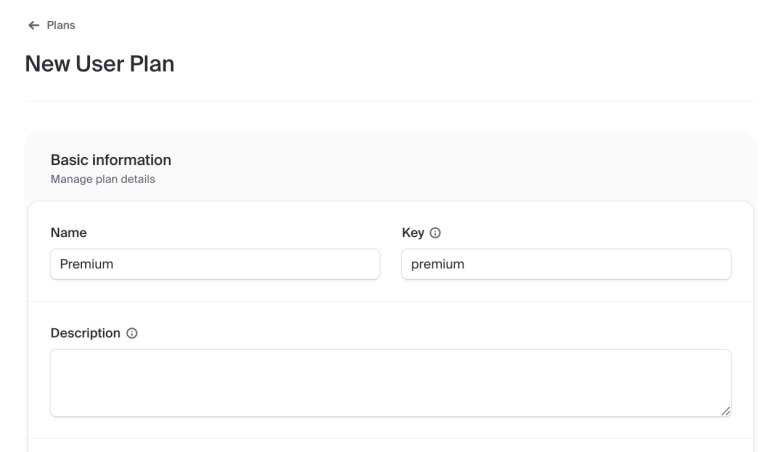Click the separator between Name row and Description
773x452 pixels.
click(x=390, y=301)
